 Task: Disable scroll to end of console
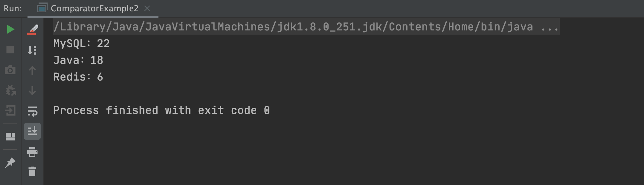[x=32, y=131]
